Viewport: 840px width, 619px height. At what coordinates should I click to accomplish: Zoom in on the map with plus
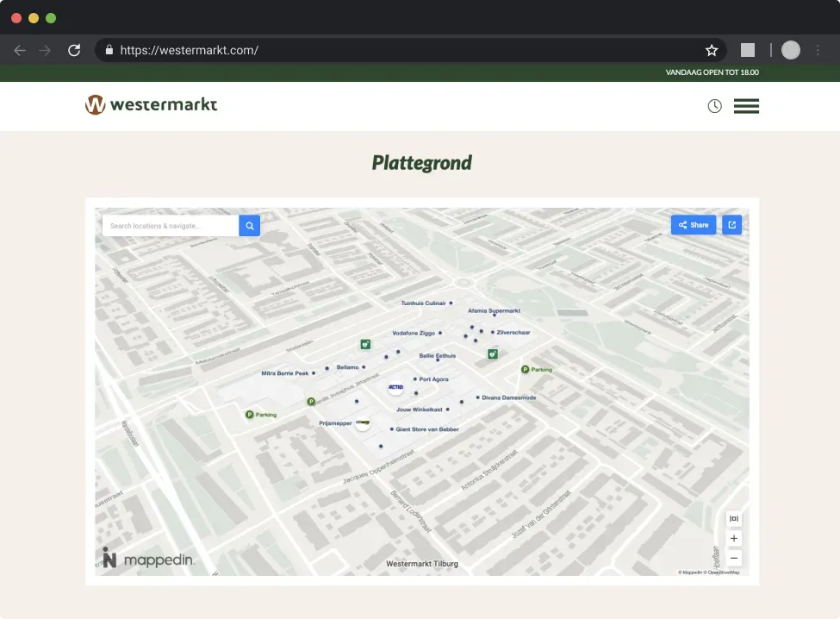[x=734, y=539]
